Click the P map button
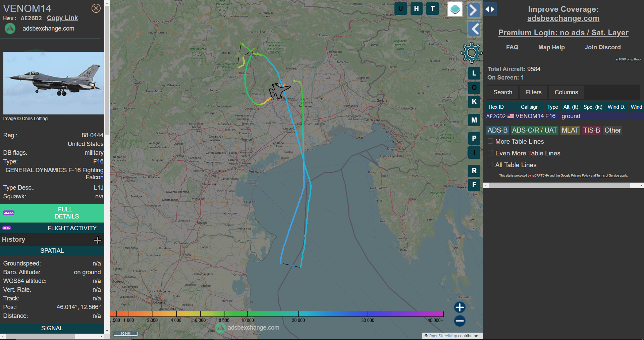This screenshot has height=340, width=644. [x=474, y=138]
